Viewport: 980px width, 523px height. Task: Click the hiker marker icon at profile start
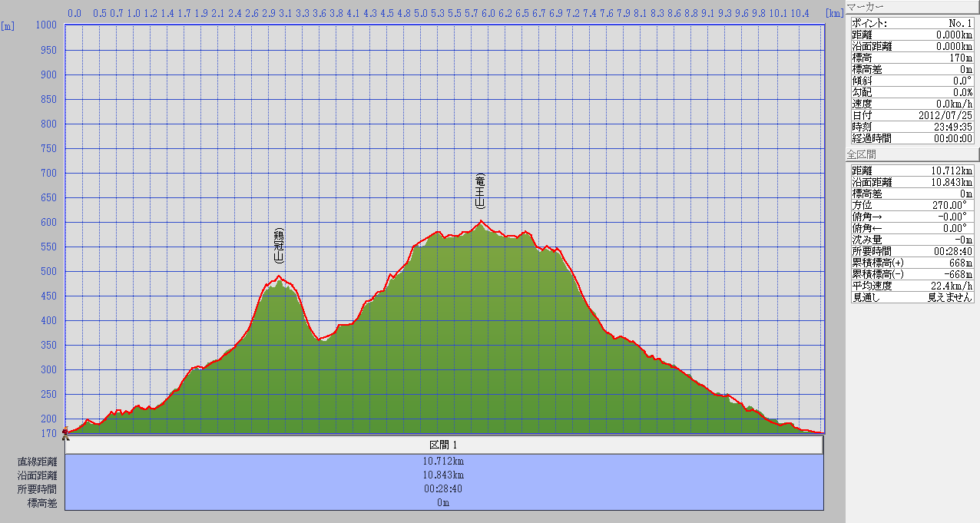[x=65, y=432]
